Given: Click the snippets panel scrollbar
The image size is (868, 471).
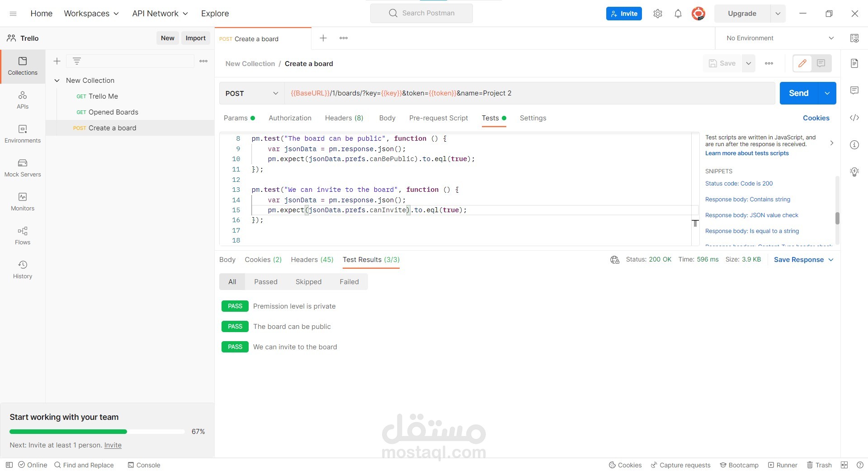Looking at the screenshot, I should point(837,218).
